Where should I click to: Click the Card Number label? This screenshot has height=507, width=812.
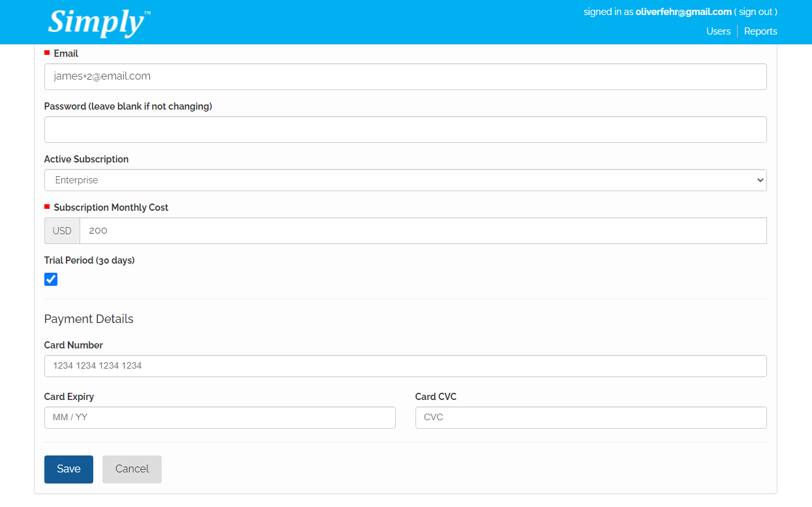coord(74,345)
